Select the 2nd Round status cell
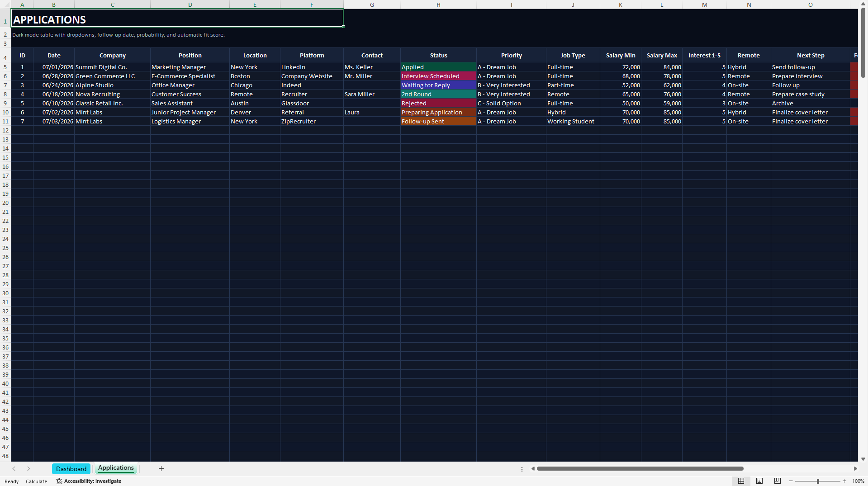 coord(438,94)
